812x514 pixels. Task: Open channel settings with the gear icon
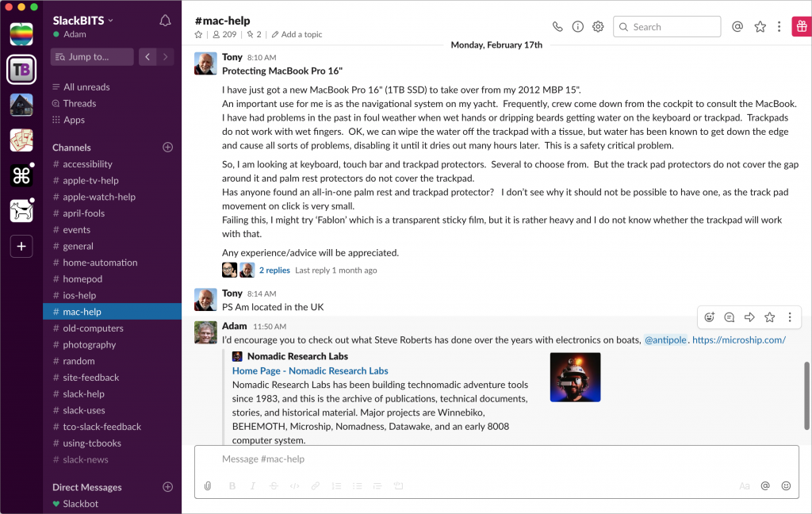(x=598, y=25)
